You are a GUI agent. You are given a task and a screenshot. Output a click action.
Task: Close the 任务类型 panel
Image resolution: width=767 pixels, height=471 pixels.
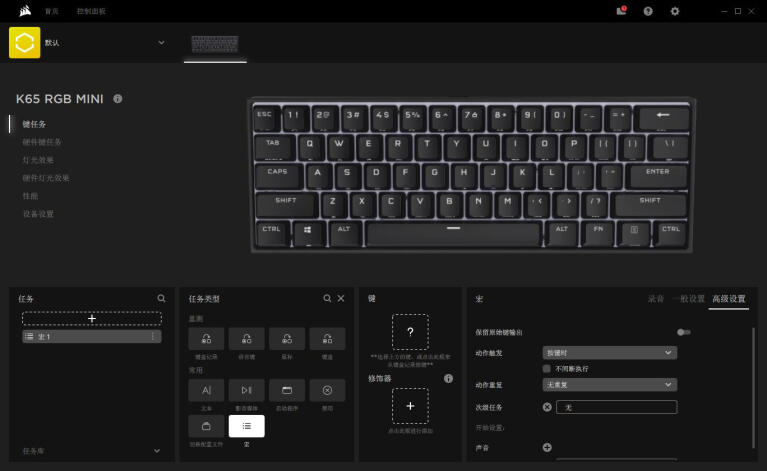341,298
